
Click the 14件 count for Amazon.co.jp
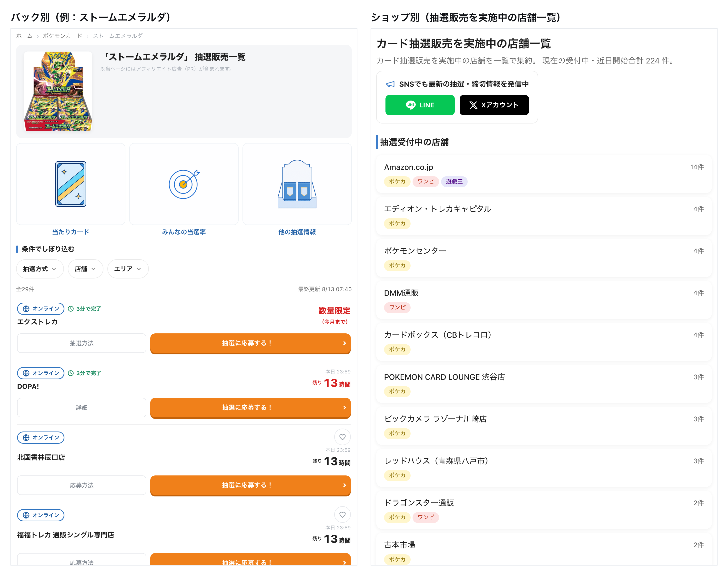tap(697, 167)
